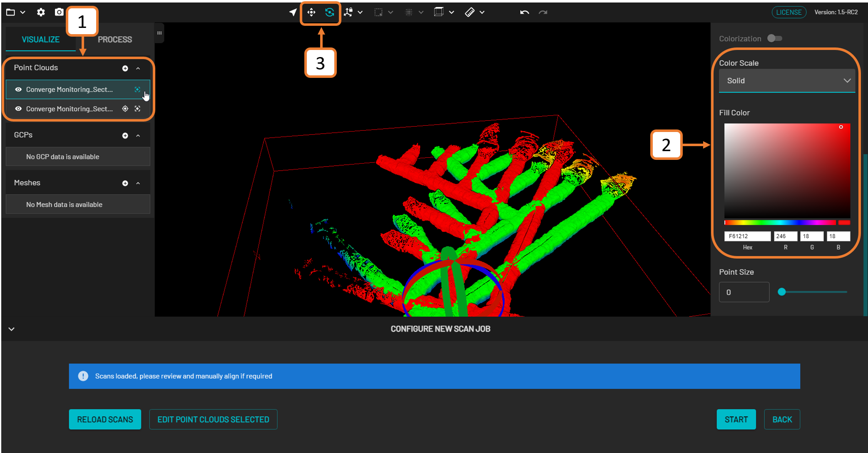Click the Point Size slider handle
The width and height of the screenshot is (868, 453).
782,292
